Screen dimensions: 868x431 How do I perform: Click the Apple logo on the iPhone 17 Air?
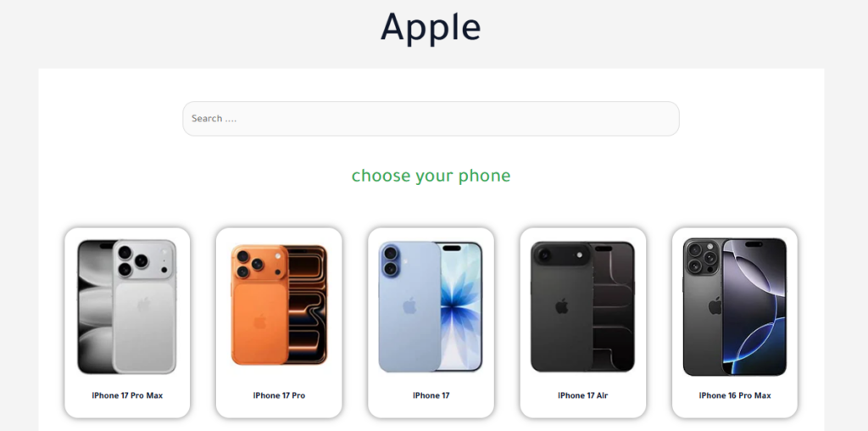pos(561,305)
